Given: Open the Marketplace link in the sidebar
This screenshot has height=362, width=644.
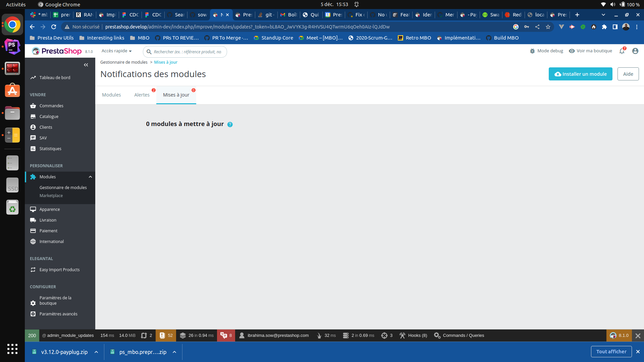Looking at the screenshot, I should tap(51, 195).
